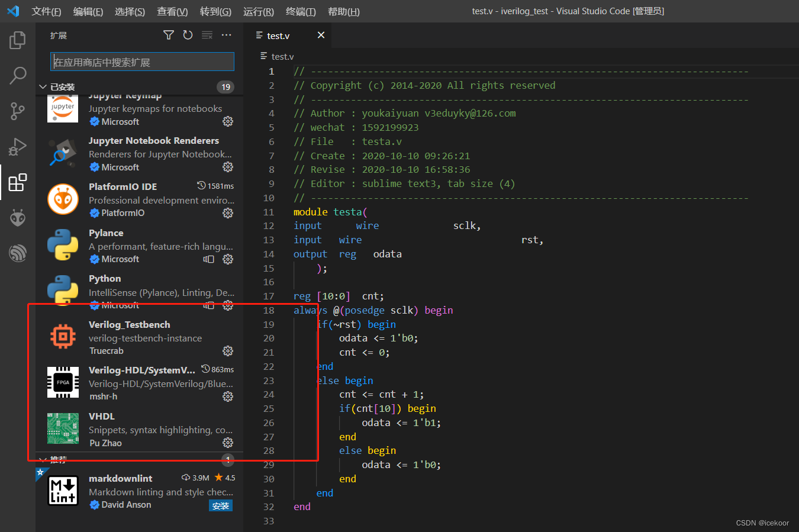
Task: Open the 转到(G) menu
Action: coord(215,11)
